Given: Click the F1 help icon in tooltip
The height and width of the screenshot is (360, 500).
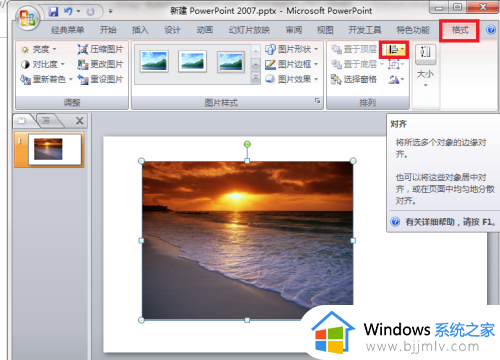Looking at the screenshot, I should point(395,222).
